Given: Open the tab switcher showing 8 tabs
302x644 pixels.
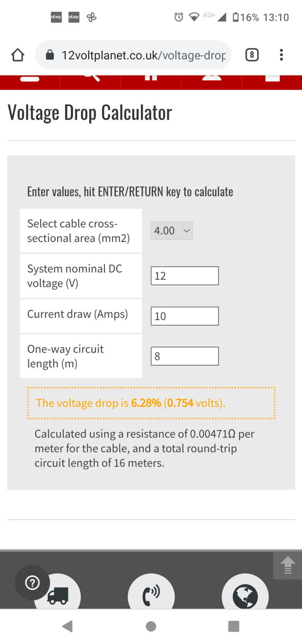Looking at the screenshot, I should point(252,55).
